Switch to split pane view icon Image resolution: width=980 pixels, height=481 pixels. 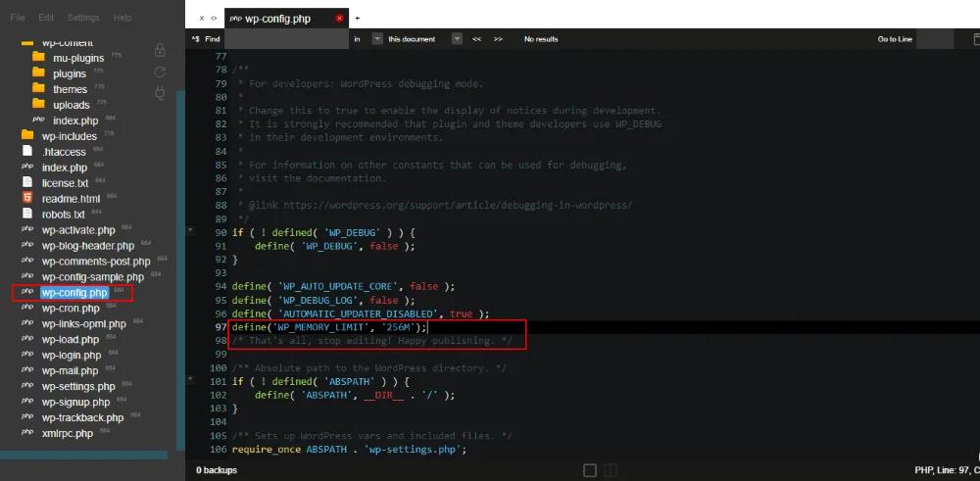611,470
